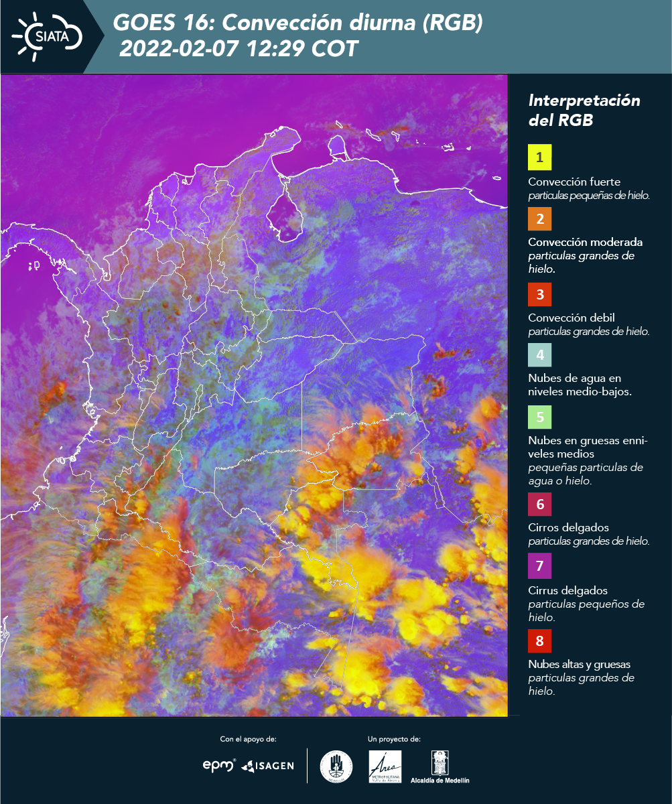Click "Nubes de agua en niveles medio-bajos." label
This screenshot has width=672, height=804.
tap(580, 385)
